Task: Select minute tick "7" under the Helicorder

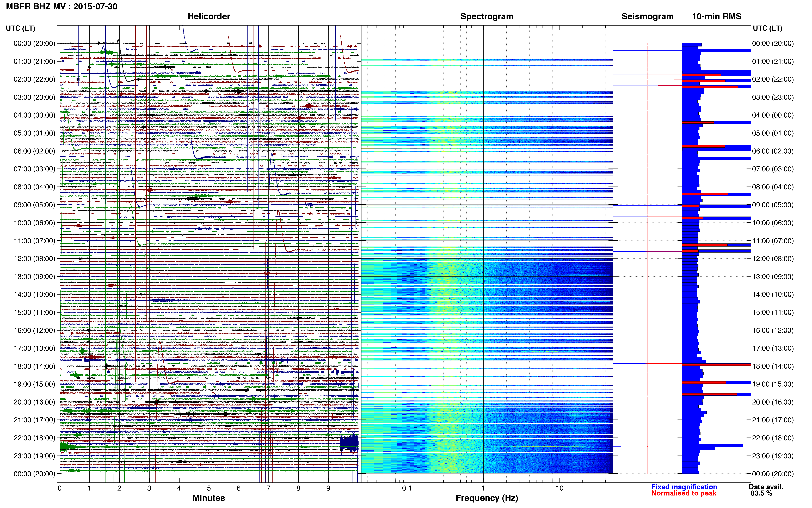Action: (x=269, y=488)
